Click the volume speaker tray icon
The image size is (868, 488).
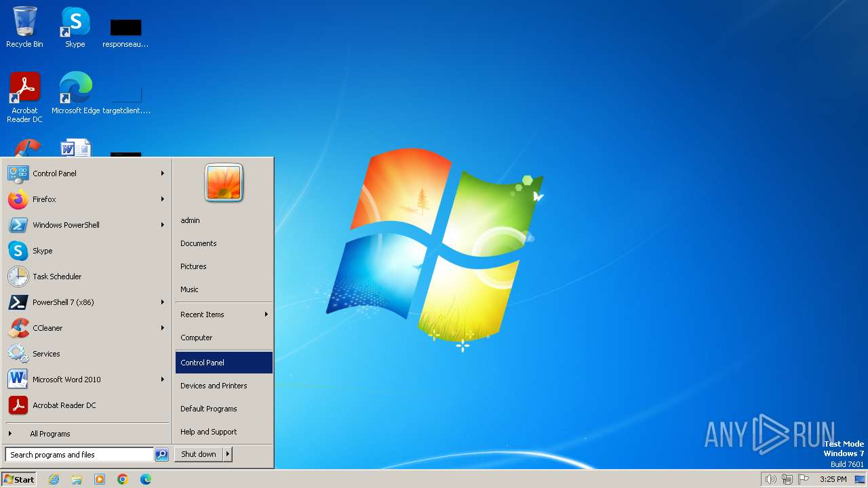tap(770, 479)
